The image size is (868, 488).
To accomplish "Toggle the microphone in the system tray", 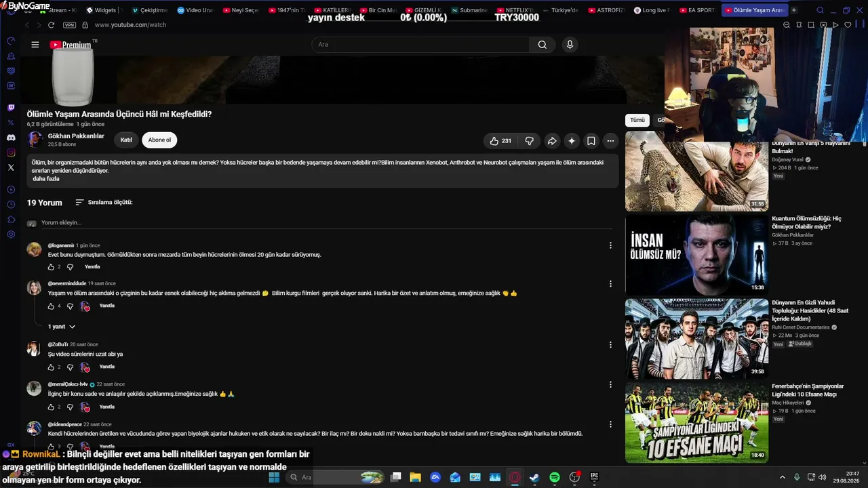I will [797, 477].
